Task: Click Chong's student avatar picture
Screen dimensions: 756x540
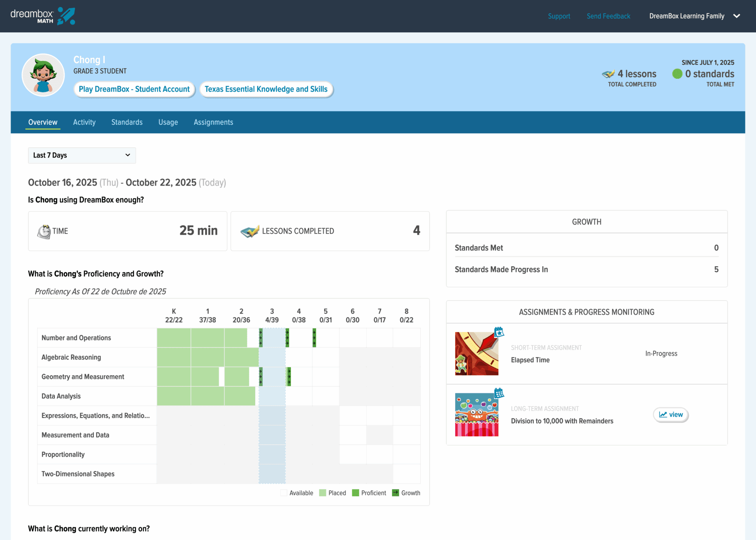Action: (x=43, y=75)
